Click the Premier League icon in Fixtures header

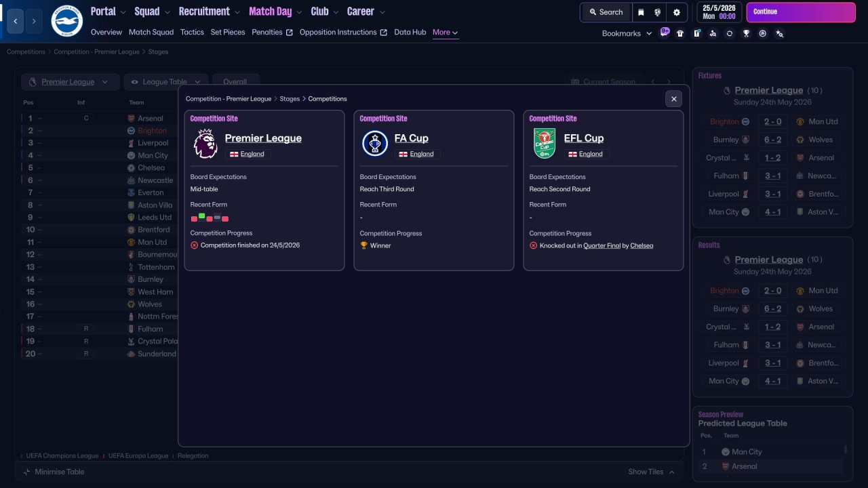[x=727, y=90]
